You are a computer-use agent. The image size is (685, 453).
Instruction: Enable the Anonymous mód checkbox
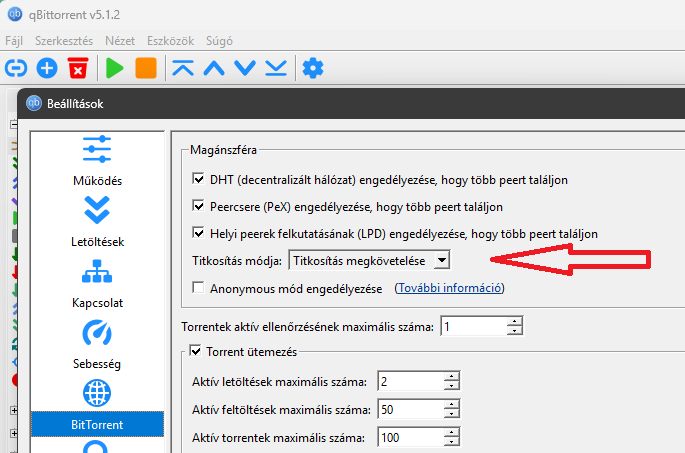[x=198, y=287]
